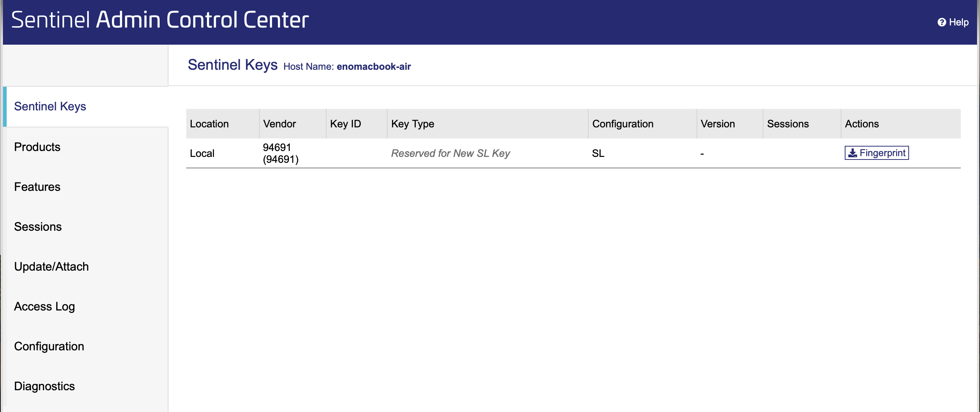
Task: Click the Location column header
Action: (222, 124)
